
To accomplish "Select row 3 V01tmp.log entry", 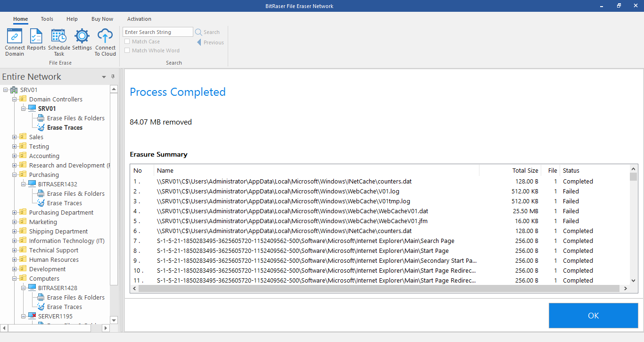I will point(380,201).
